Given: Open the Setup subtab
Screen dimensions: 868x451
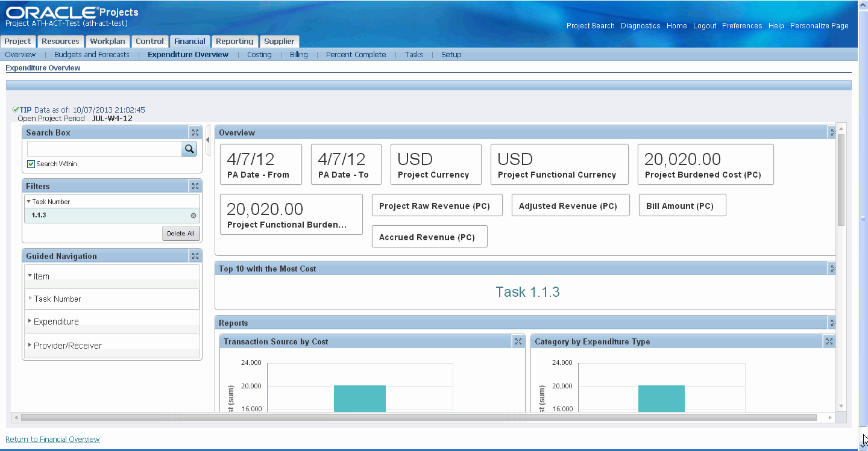Looking at the screenshot, I should coord(451,54).
